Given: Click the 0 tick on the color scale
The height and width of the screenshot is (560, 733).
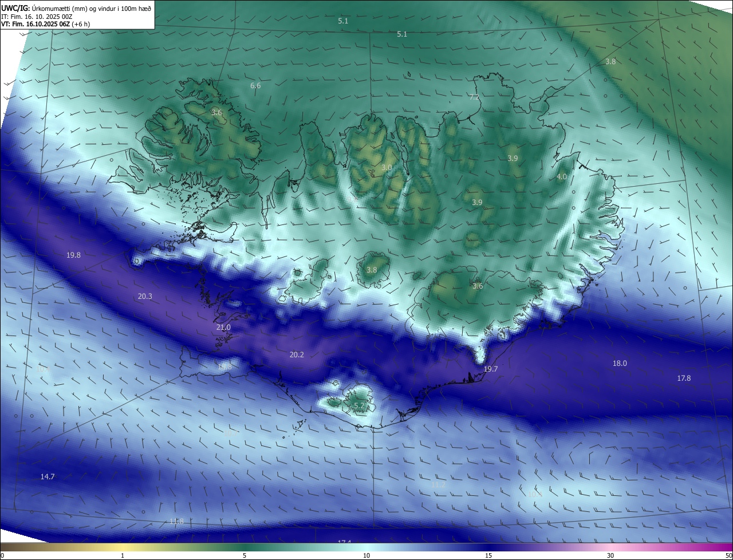Looking at the screenshot, I should tap(2, 555).
